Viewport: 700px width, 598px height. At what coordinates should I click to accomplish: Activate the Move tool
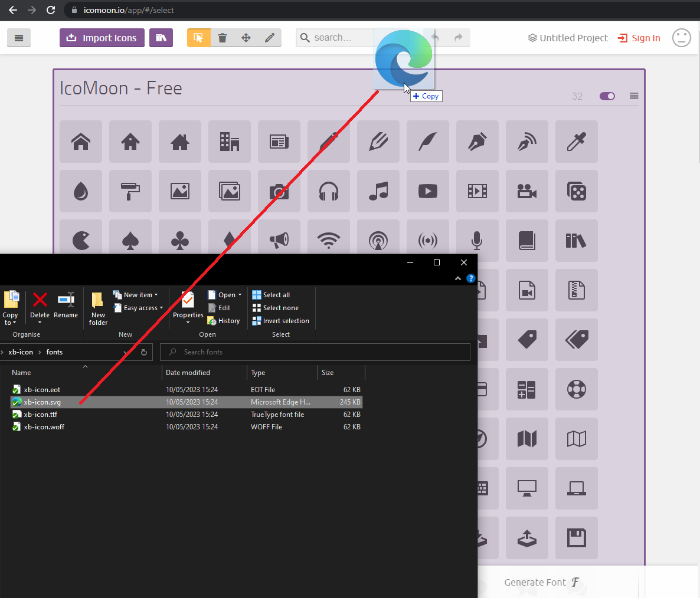(246, 38)
